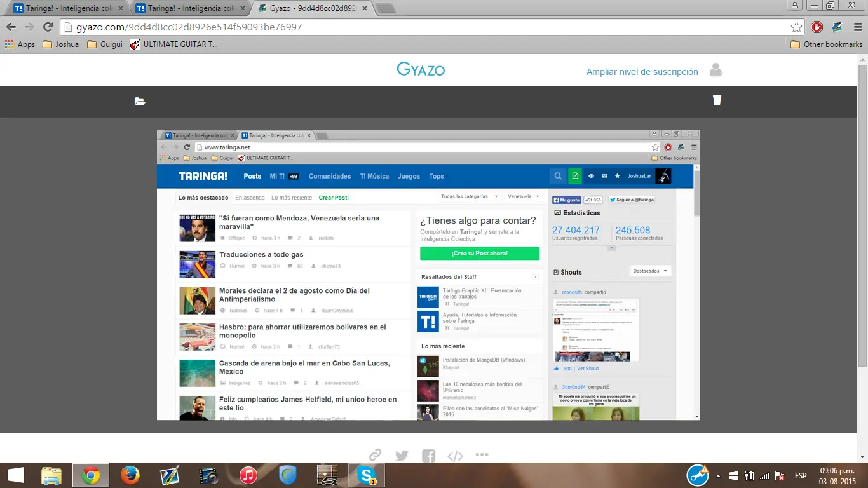This screenshot has width=868, height=488.
Task: Open the Guigui bookmarks folder
Action: point(105,44)
